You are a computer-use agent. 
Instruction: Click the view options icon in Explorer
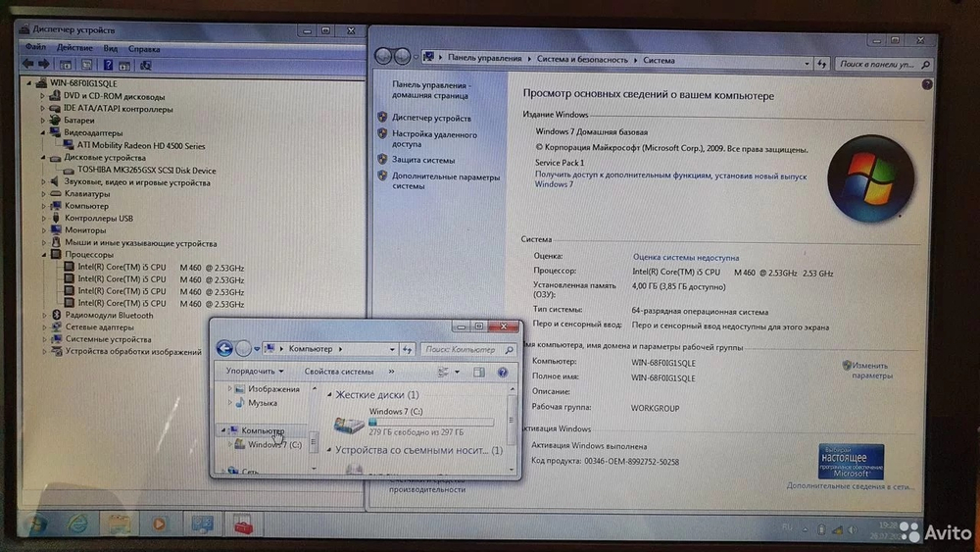[444, 372]
